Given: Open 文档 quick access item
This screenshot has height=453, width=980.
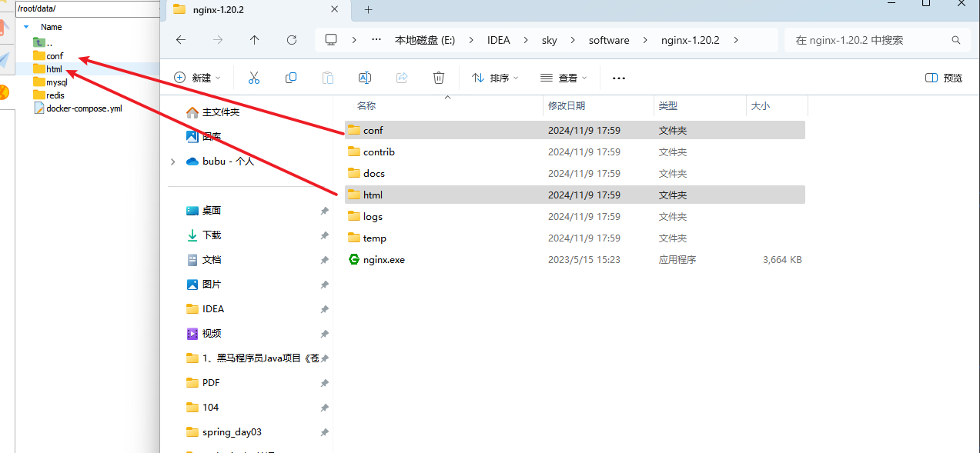Looking at the screenshot, I should pyautogui.click(x=203, y=260).
